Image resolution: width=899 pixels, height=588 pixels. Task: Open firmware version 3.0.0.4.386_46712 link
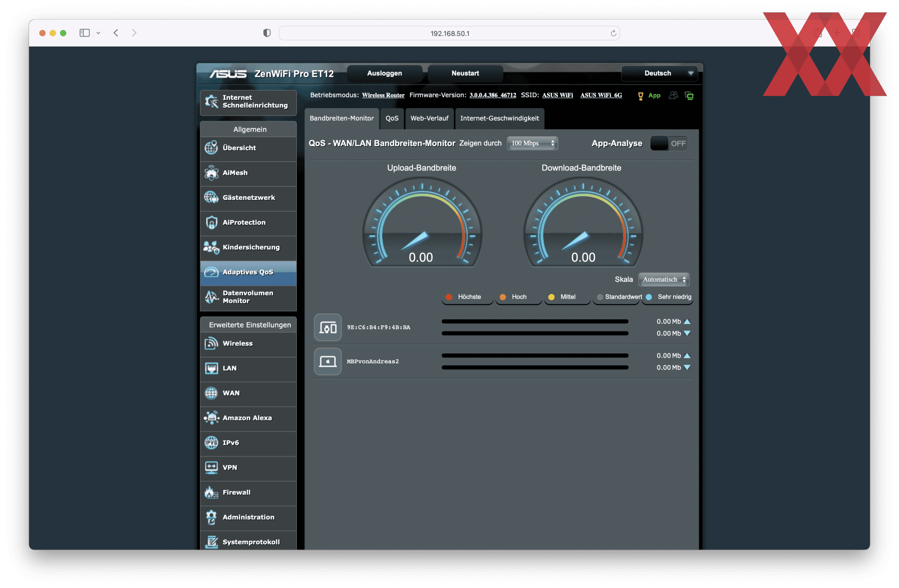tap(493, 96)
